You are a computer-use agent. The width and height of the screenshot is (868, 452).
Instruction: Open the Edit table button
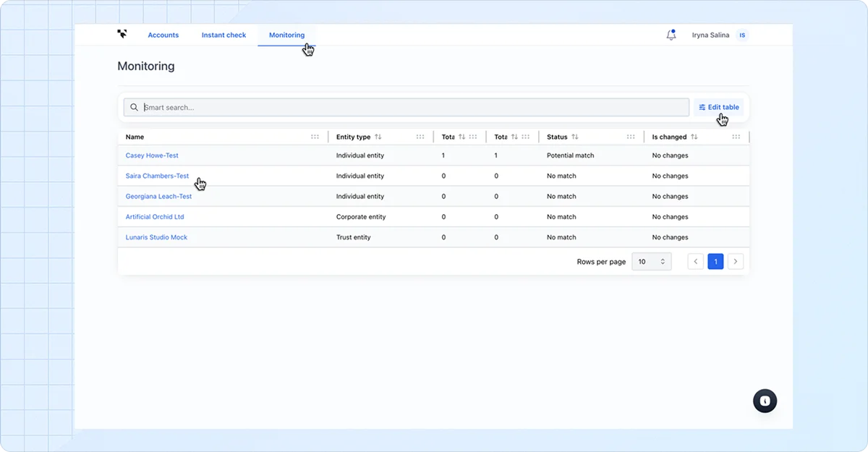[719, 107]
